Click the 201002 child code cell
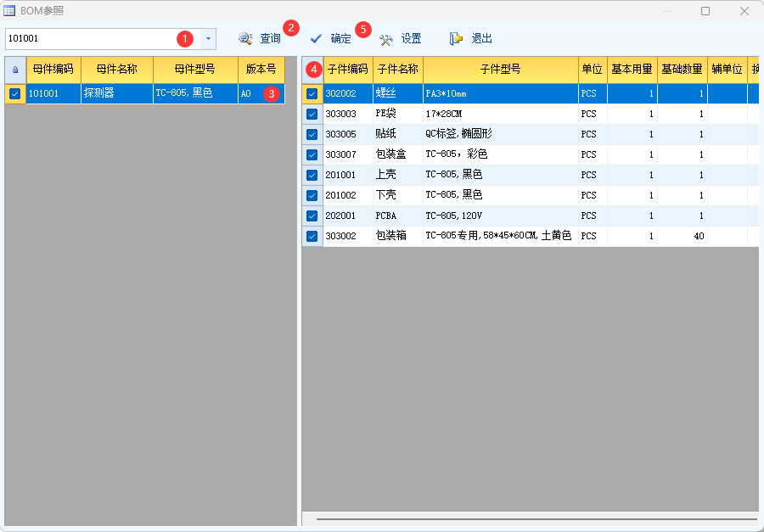This screenshot has height=532, width=764. coord(348,195)
